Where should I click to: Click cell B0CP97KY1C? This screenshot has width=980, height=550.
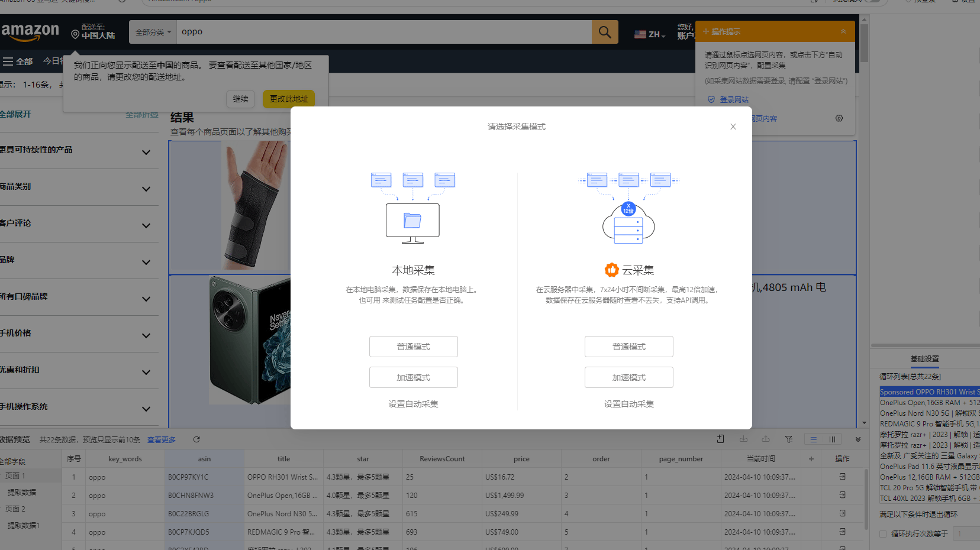[x=204, y=477]
